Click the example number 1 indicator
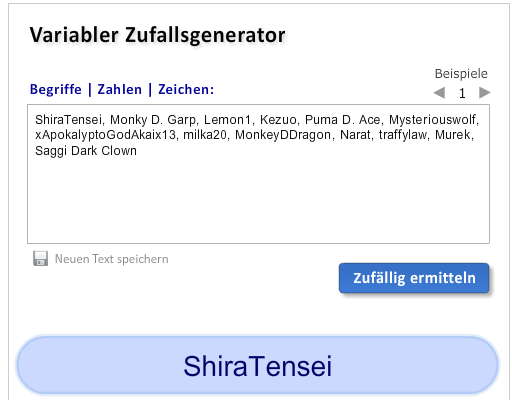Viewport: 512px width, 400px height. (x=462, y=93)
